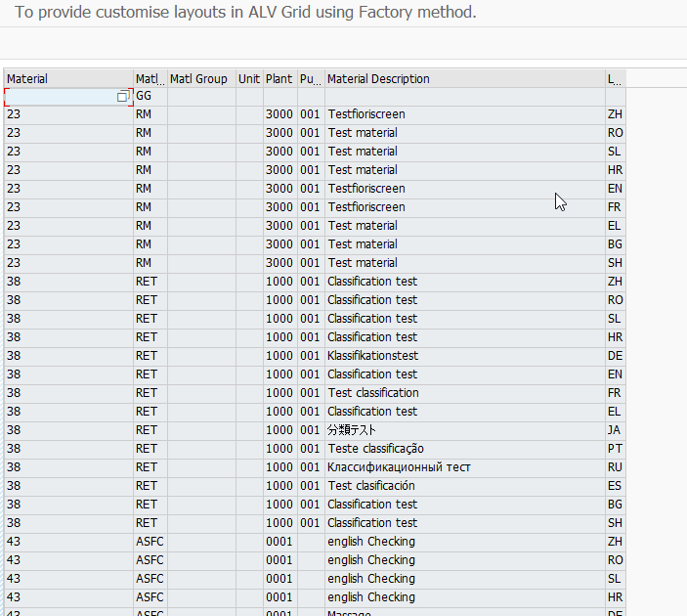This screenshot has height=616, width=687.
Task: Select the 'Testfioriscreen' cell in ZH row
Action: (x=465, y=114)
